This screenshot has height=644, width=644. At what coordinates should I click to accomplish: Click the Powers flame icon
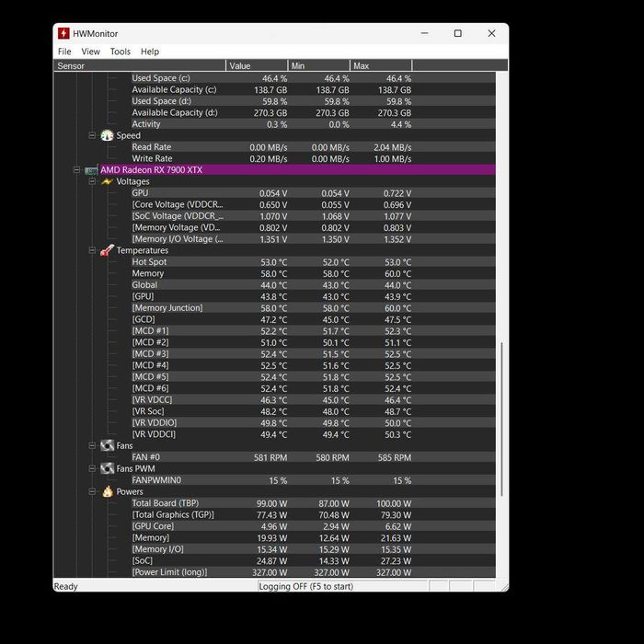point(108,491)
